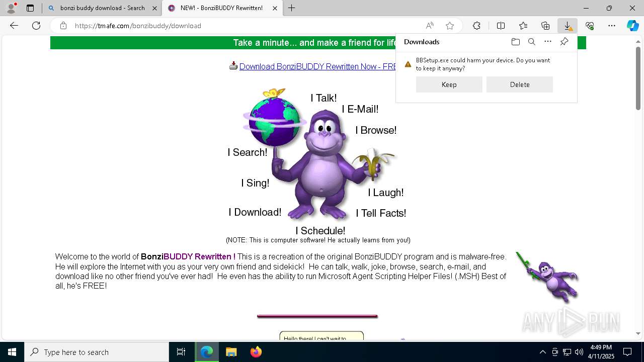Toggle Split screen icon
The height and width of the screenshot is (362, 644).
point(501,26)
